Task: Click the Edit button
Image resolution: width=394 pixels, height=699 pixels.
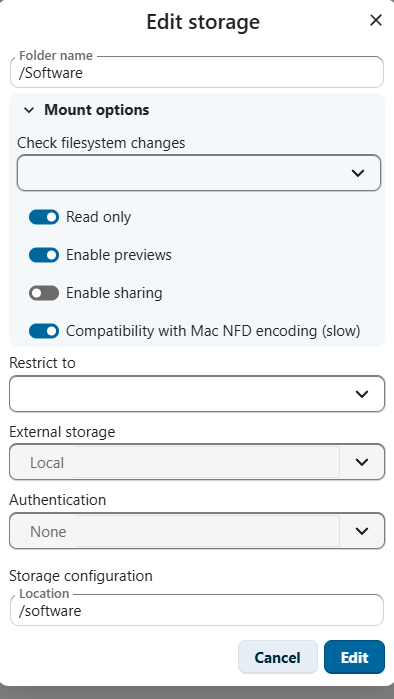Action: [354, 657]
